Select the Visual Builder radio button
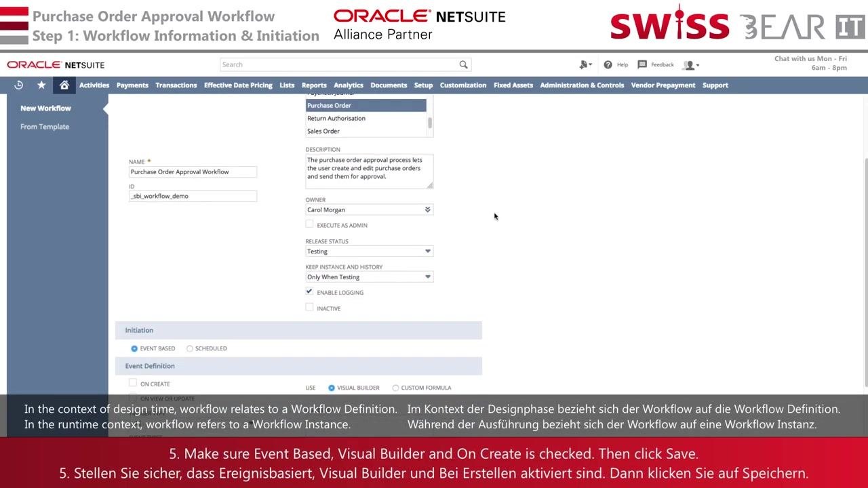The image size is (868, 488). click(x=332, y=388)
